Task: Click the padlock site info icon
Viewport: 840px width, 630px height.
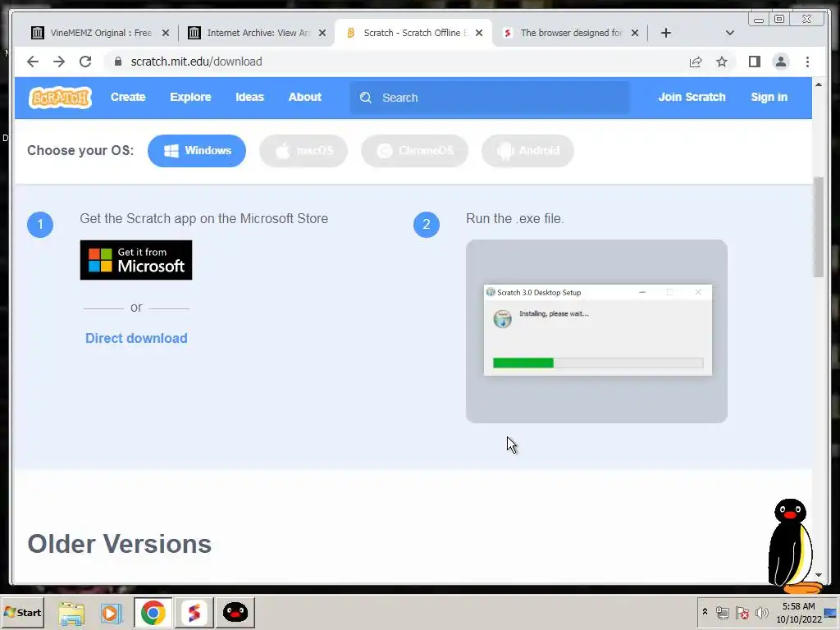Action: point(118,62)
